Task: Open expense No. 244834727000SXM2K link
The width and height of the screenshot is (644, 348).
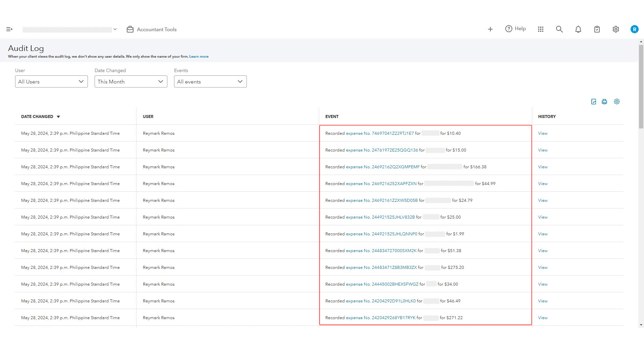Action: tap(381, 251)
